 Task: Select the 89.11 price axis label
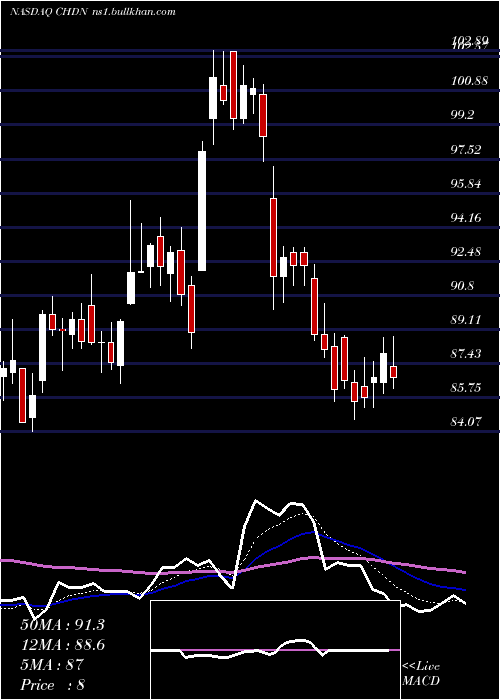pyautogui.click(x=466, y=320)
